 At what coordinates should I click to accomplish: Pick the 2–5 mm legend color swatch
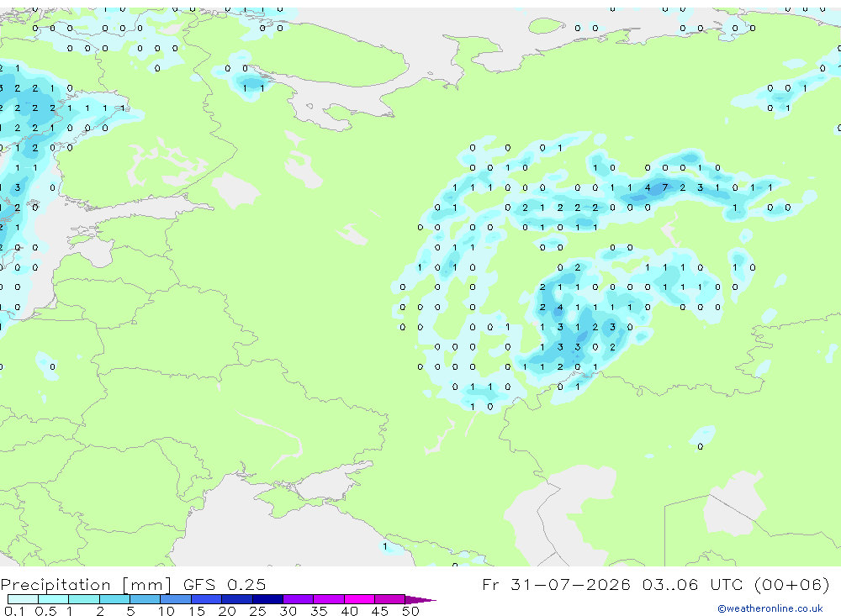click(x=114, y=599)
